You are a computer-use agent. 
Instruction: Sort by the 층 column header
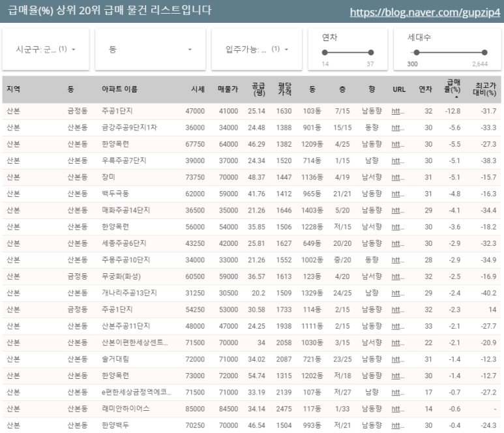342,89
